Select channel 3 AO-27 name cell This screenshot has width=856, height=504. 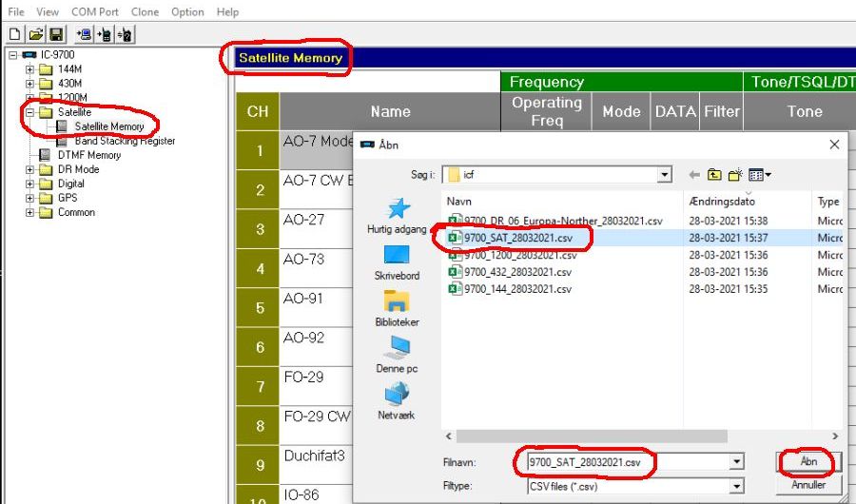(316, 229)
